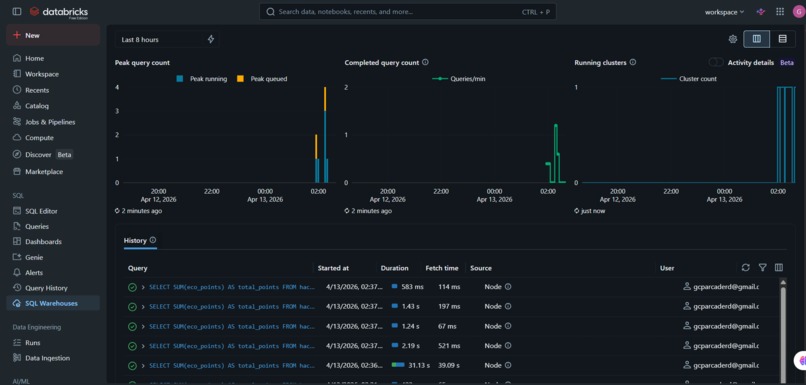Open Dashboards in the sidebar
This screenshot has height=385, width=806.
[x=53, y=242]
